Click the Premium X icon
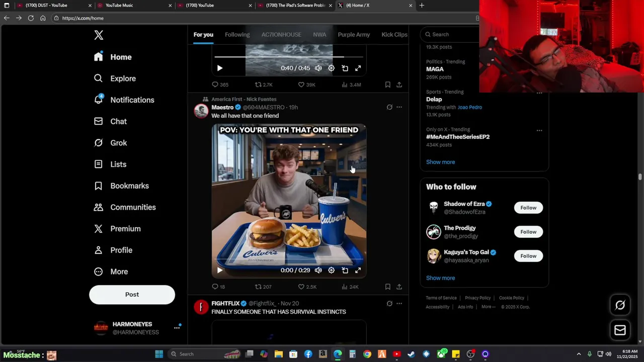Screen dimensions: 644x362 pos(99,229)
